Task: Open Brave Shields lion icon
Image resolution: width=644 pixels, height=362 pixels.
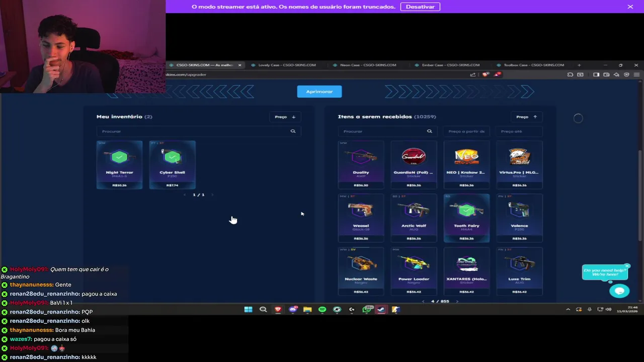Action: [486, 74]
